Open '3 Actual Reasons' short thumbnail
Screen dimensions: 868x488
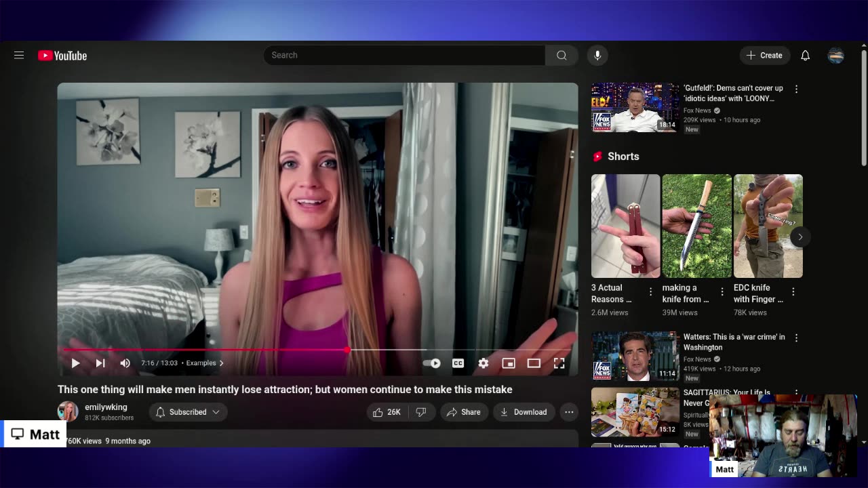click(x=625, y=226)
